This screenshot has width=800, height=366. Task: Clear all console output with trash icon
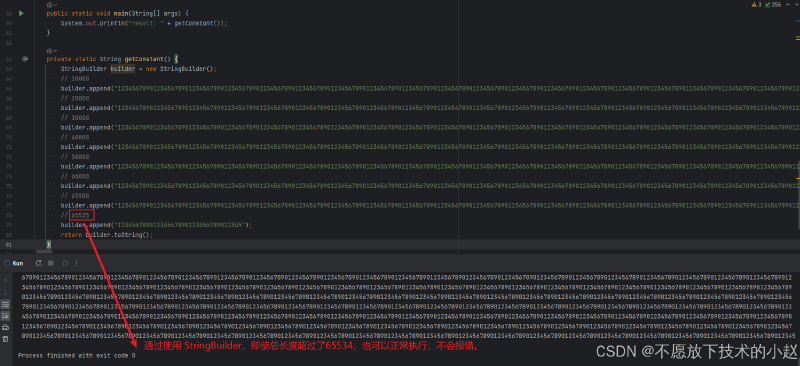pyautogui.click(x=6, y=338)
